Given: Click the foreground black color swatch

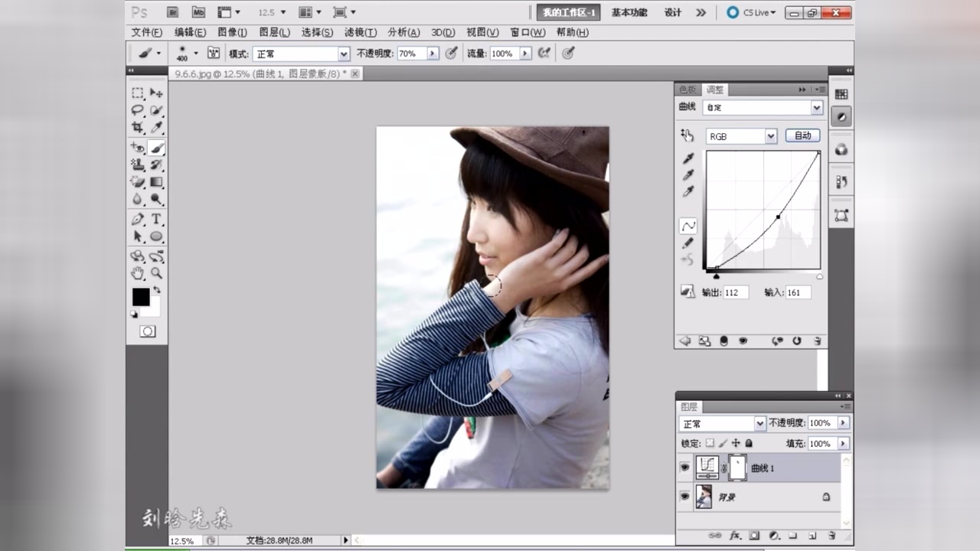Looking at the screenshot, I should click(141, 297).
